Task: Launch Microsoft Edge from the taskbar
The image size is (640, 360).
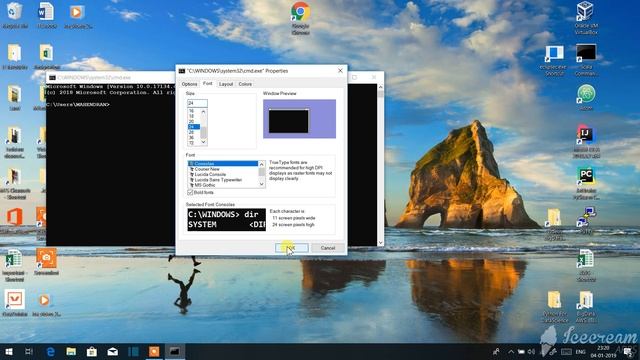Action: (x=50, y=351)
